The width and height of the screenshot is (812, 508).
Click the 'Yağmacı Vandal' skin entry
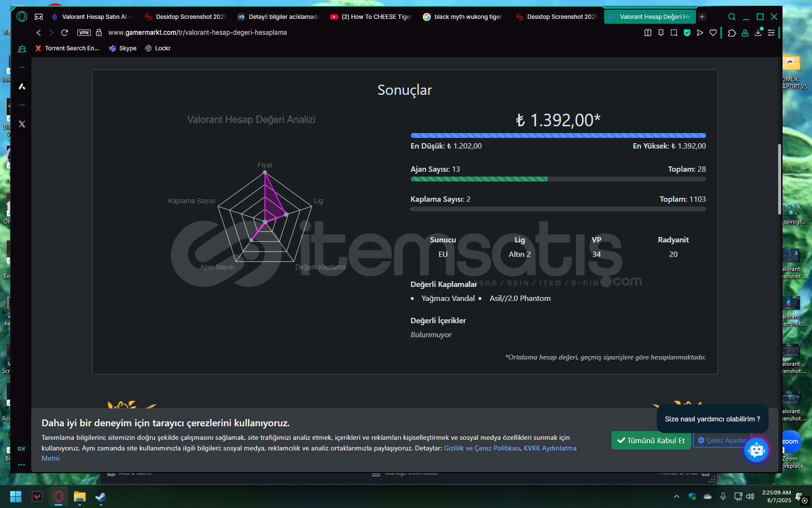click(448, 299)
